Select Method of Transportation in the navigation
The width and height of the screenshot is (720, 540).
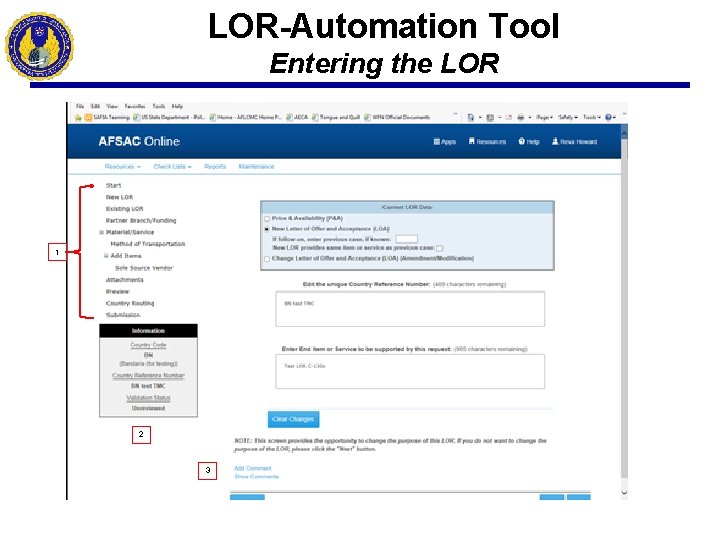148,244
